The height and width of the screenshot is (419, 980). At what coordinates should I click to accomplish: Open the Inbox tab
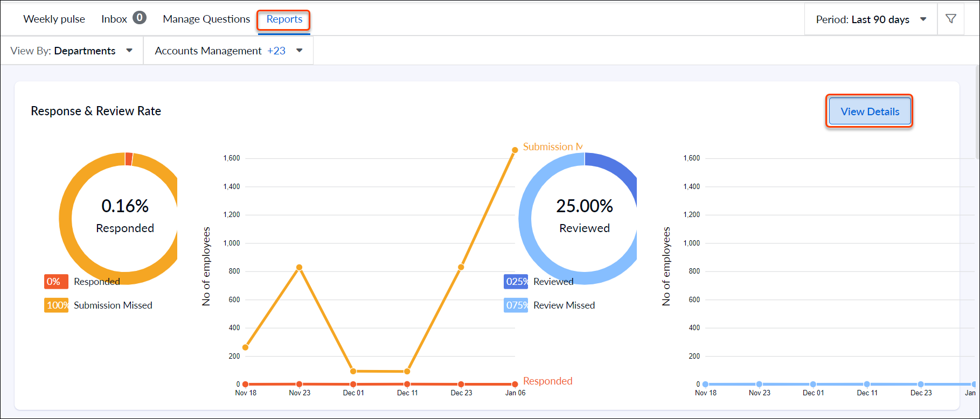pyautogui.click(x=114, y=19)
